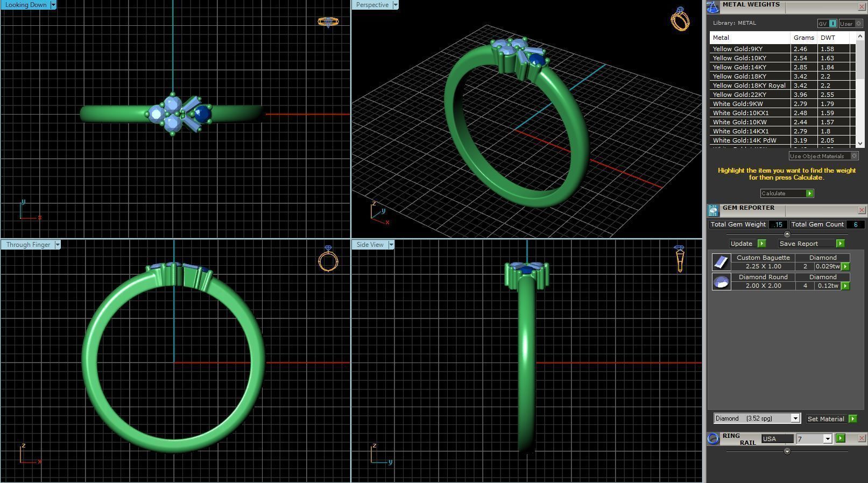The width and height of the screenshot is (868, 483).
Task: Select the Yellow Gold:14KY row
Action: pos(782,67)
